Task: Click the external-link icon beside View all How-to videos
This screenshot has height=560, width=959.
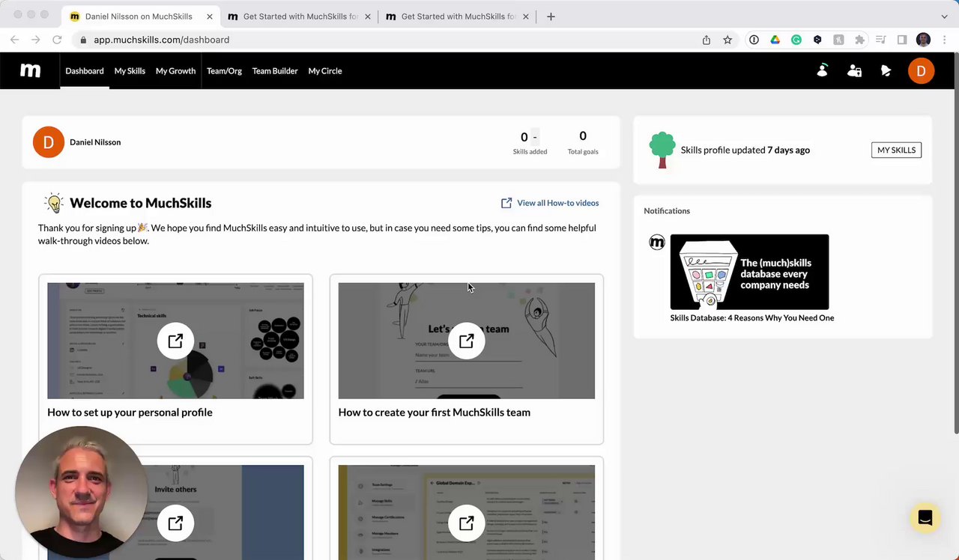Action: coord(506,203)
